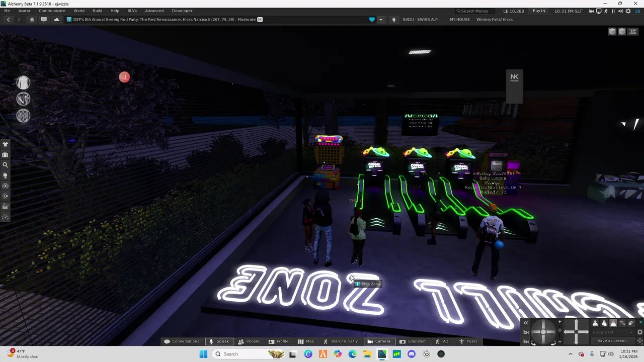Expand the landmarks dropdown arrow
Image resolution: width=644 pixels, height=362 pixels.
(x=380, y=20)
